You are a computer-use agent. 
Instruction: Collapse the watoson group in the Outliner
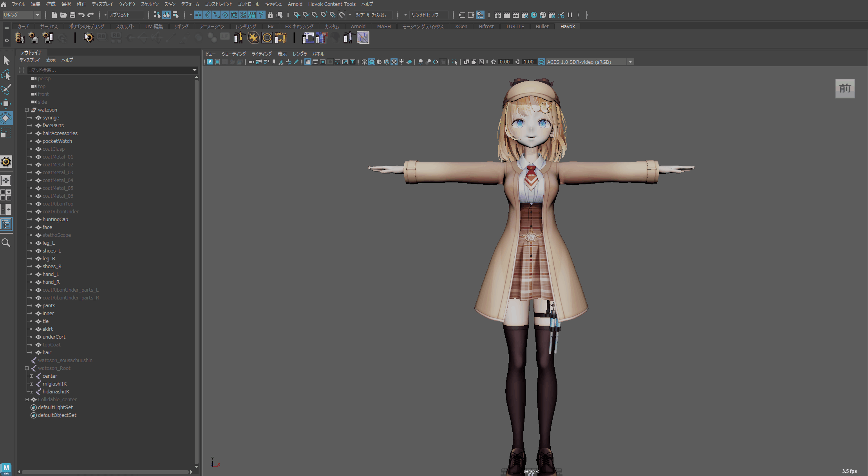coord(27,110)
